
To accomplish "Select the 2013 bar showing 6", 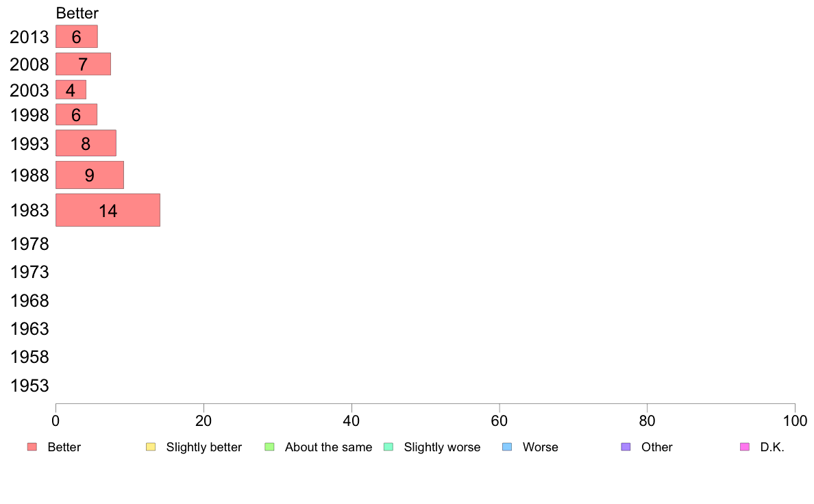I will (x=76, y=36).
